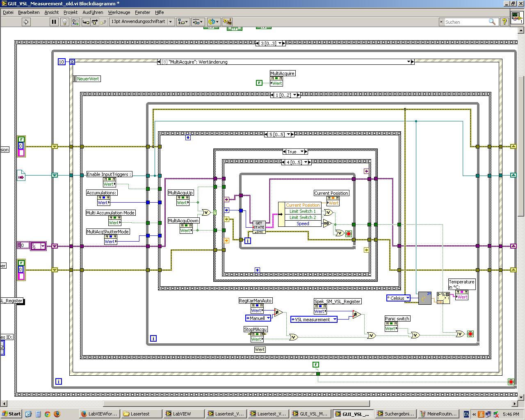
Task: Toggle the False constant below the Wert label
Action: pos(315,365)
